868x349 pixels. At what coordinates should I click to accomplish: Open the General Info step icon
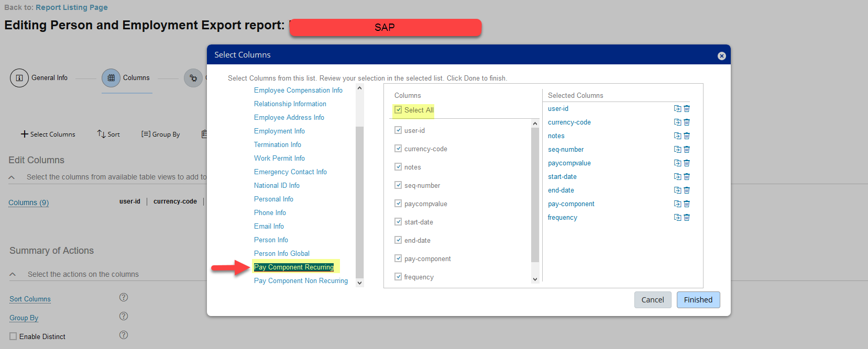coord(19,78)
